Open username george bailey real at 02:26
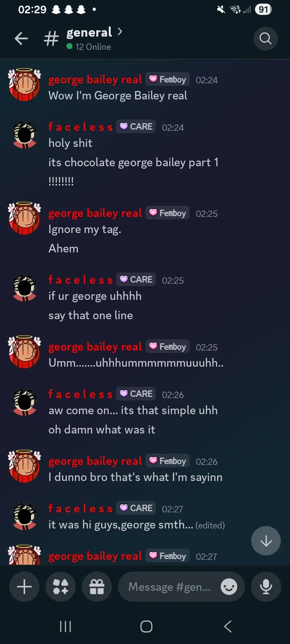Screen dimensions: 290x644 click(95, 461)
